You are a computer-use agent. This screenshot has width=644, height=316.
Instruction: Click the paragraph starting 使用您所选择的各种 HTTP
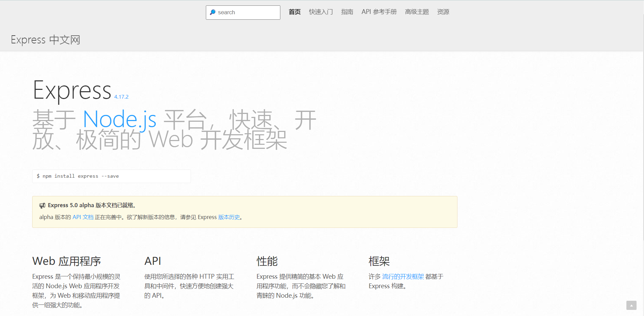[x=189, y=286]
